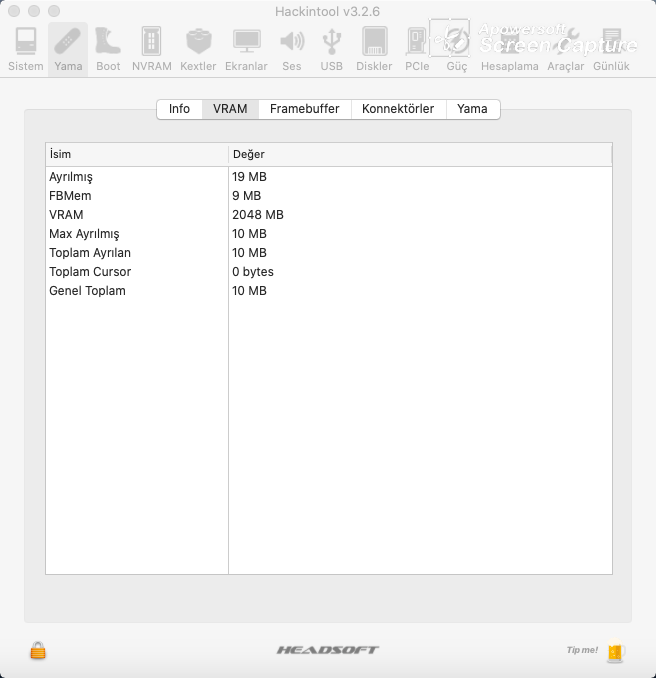Image resolution: width=656 pixels, height=678 pixels.
Task: Select the Toplam Cursor row
Action: click(x=329, y=272)
